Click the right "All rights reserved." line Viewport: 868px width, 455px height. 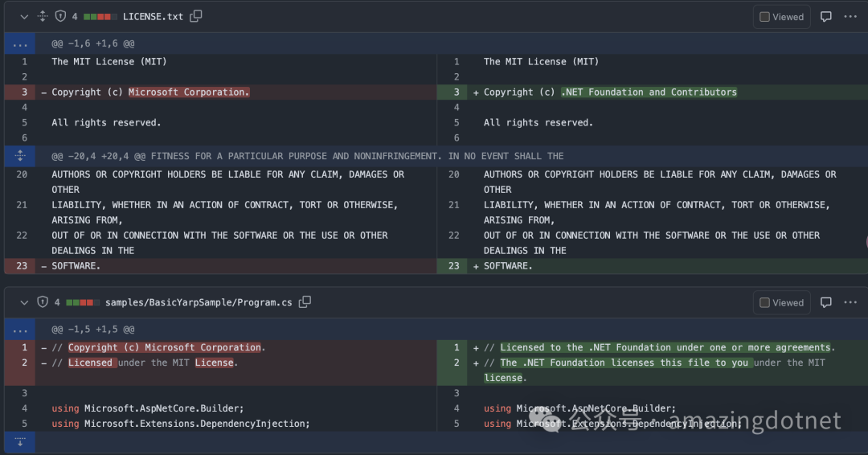538,122
